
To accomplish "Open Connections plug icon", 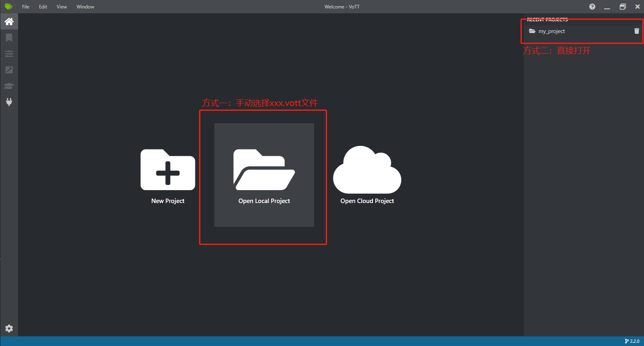I will 9,102.
